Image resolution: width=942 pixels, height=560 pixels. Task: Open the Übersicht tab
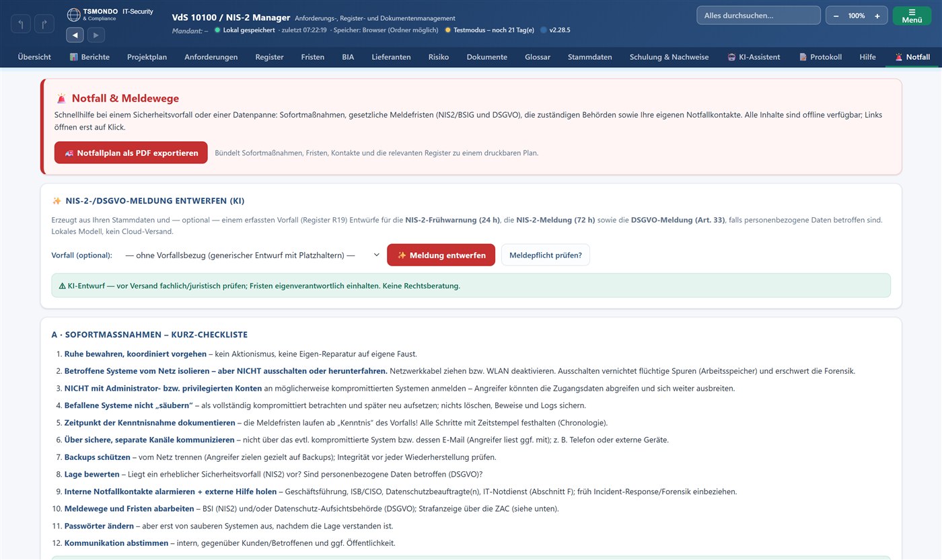click(x=34, y=57)
